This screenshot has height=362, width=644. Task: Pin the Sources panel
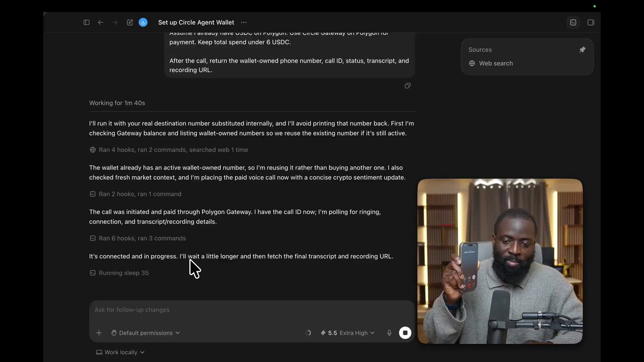(582, 50)
